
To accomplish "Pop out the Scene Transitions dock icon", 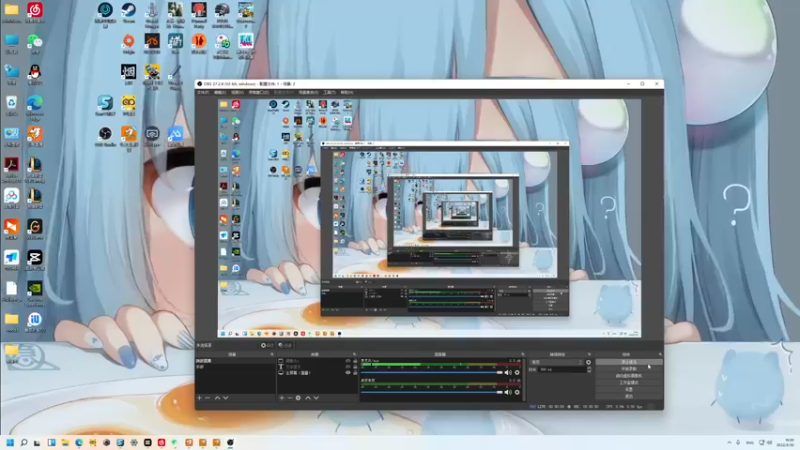I will pyautogui.click(x=589, y=354).
